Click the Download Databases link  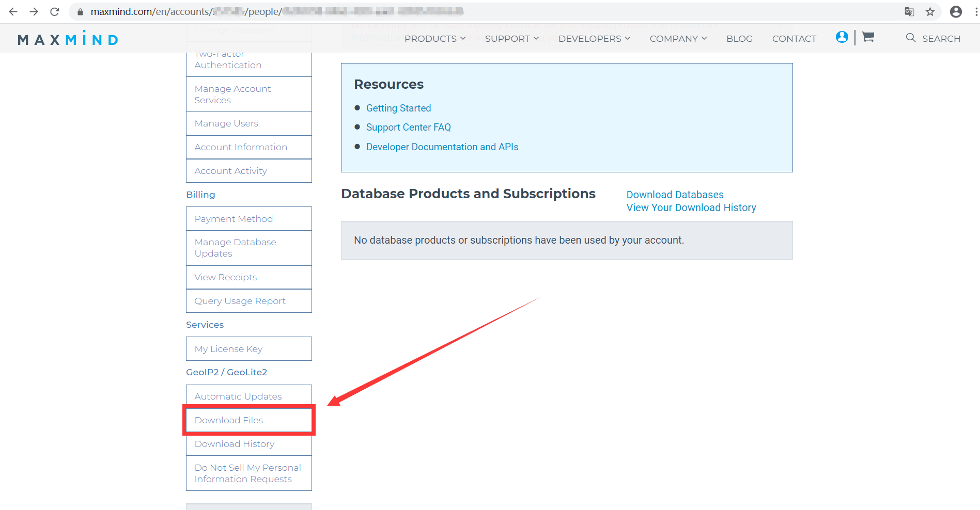click(x=675, y=195)
